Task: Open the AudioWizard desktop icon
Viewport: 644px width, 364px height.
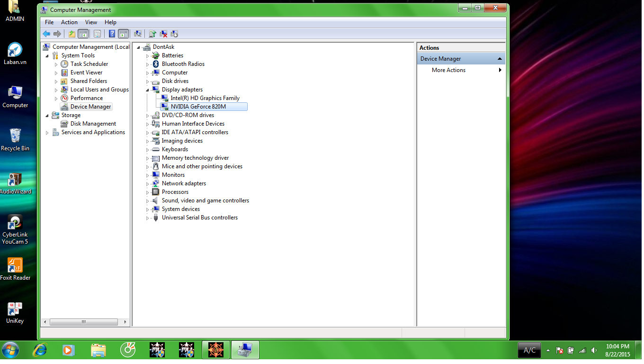Action: click(15, 183)
